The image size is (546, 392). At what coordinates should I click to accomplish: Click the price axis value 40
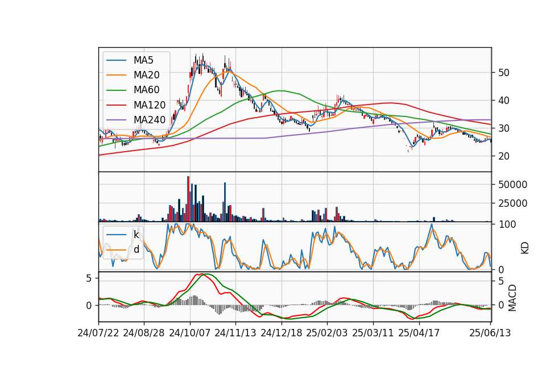tap(504, 101)
